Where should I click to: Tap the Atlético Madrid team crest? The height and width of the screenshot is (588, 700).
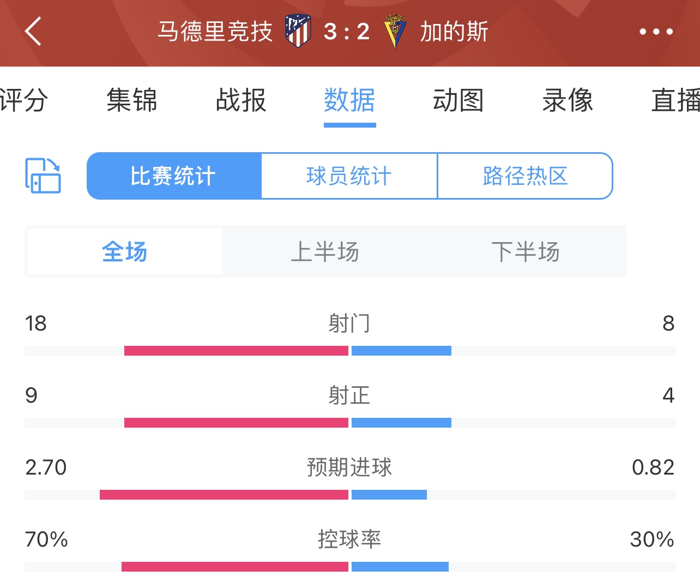298,31
